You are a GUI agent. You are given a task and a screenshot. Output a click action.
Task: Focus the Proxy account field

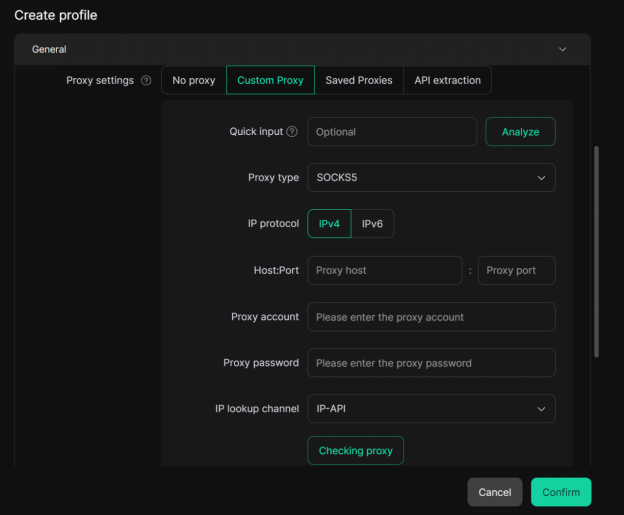point(430,317)
